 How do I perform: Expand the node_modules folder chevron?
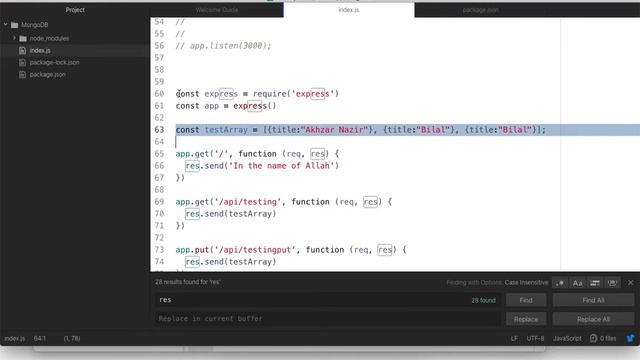[14, 38]
